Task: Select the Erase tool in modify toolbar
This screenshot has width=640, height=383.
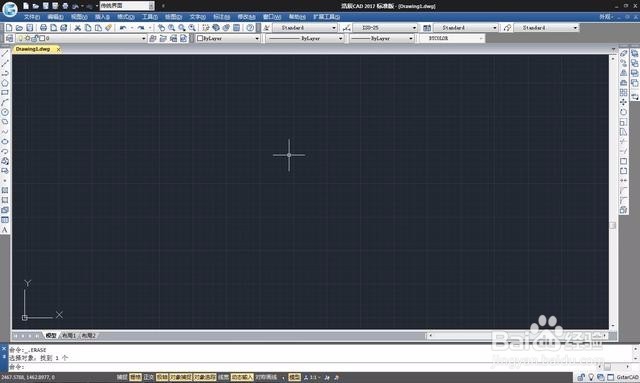Action: click(x=623, y=53)
